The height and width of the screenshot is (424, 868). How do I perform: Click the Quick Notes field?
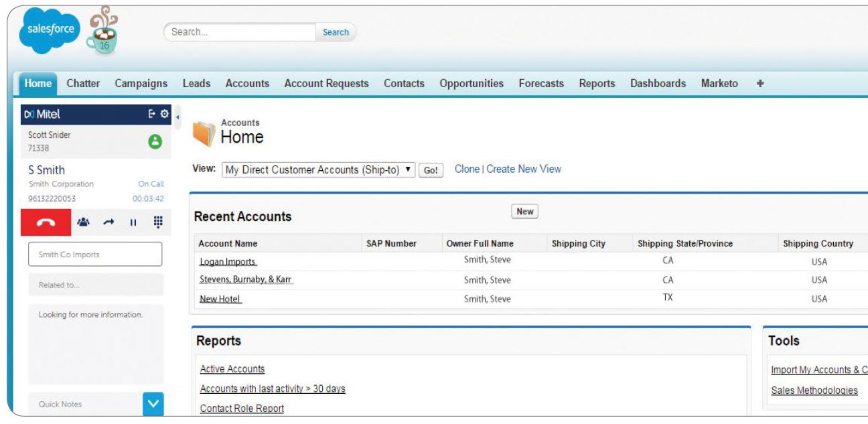coord(86,403)
